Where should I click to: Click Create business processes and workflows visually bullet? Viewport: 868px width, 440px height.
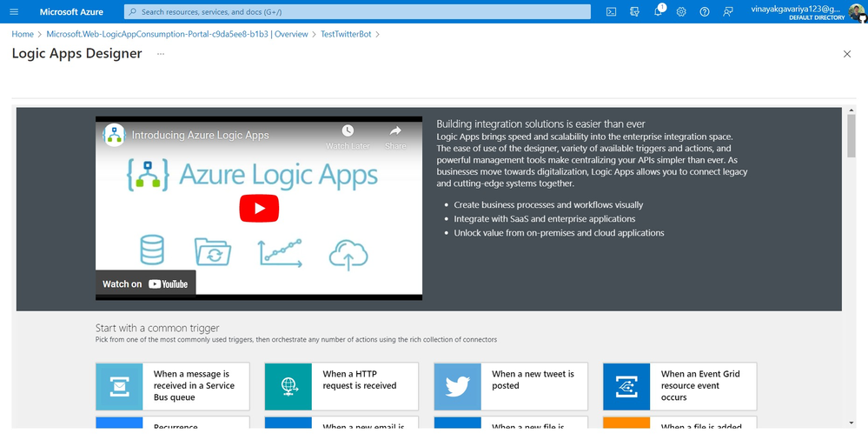[548, 205]
